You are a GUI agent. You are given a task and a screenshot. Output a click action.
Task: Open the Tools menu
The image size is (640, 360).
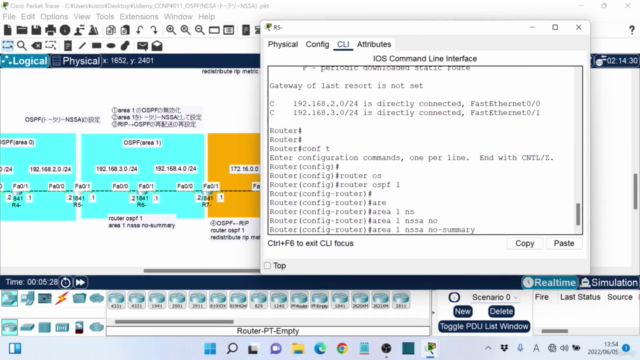(105, 17)
